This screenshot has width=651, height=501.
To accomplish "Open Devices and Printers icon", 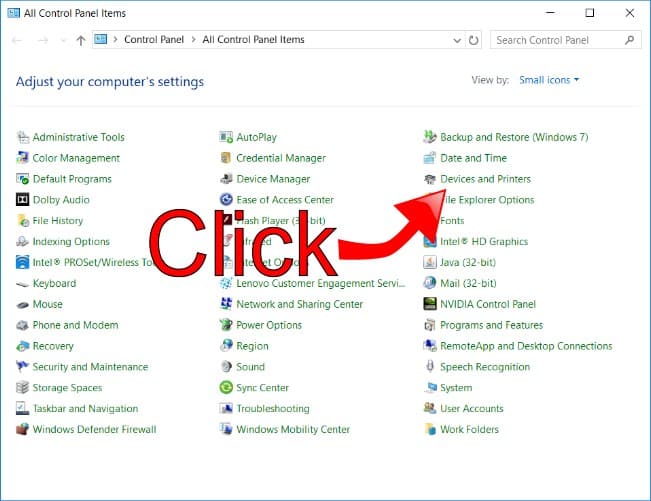I will point(430,179).
